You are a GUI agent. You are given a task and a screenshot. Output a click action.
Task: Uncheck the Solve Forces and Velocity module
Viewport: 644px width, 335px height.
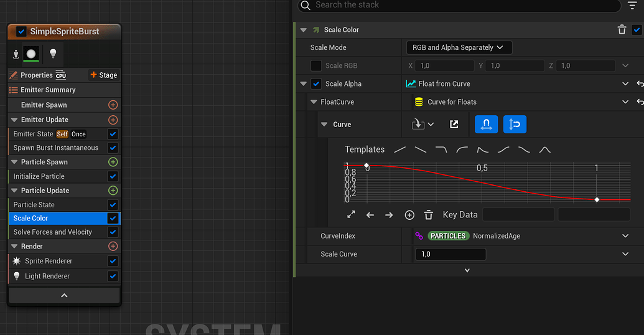tap(113, 232)
